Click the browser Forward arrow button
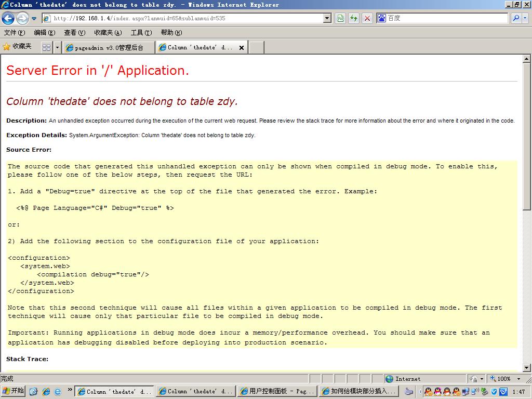Screen dimensions: 532x399 point(22,19)
